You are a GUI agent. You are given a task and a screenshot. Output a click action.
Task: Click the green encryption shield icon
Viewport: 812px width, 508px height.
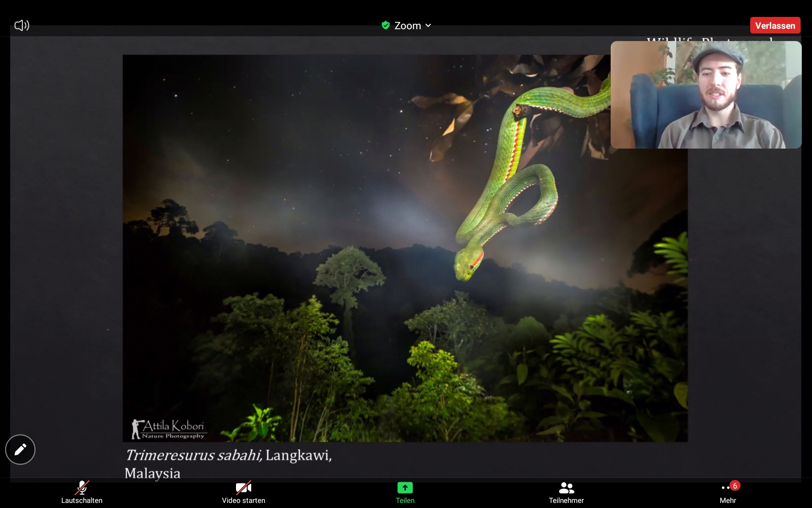385,25
